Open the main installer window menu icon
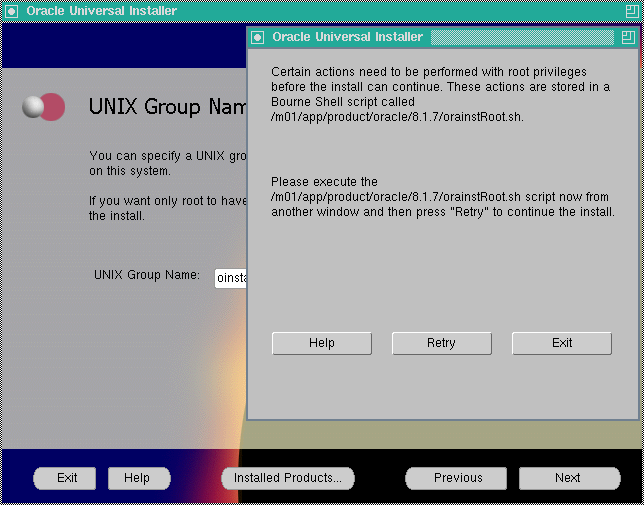Image resolution: width=644 pixels, height=505 pixels. coord(11,11)
